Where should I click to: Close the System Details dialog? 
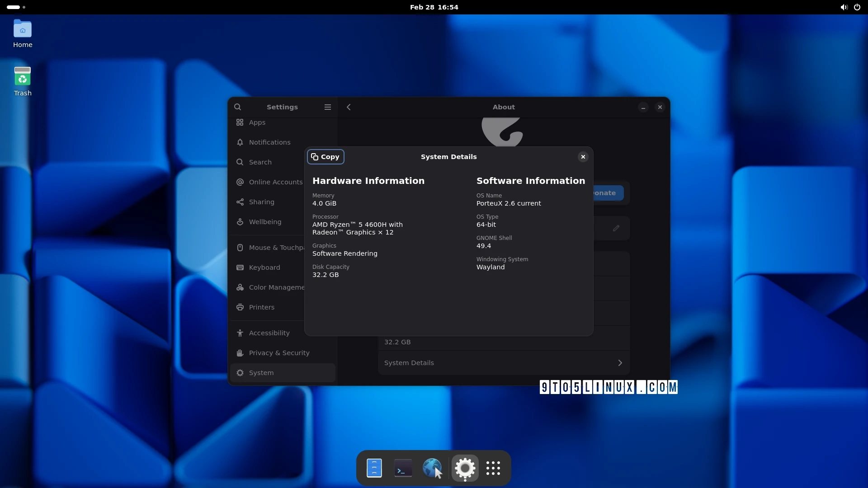coord(583,157)
